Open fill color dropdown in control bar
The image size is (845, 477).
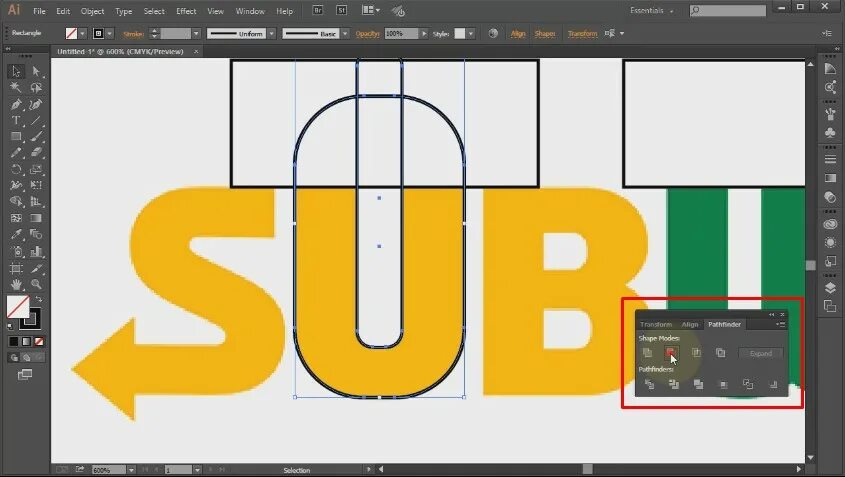pos(82,33)
